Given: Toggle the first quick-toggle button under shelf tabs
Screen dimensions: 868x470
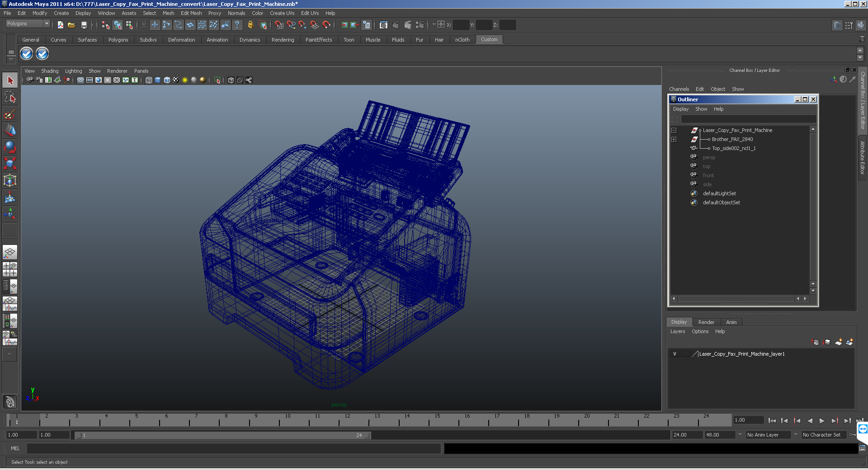Looking at the screenshot, I should (26, 54).
